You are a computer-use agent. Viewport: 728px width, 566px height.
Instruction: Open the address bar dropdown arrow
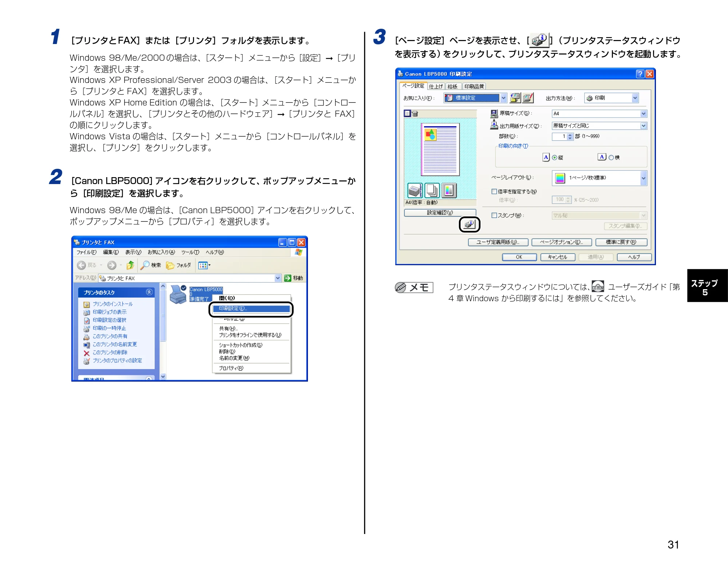[278, 278]
